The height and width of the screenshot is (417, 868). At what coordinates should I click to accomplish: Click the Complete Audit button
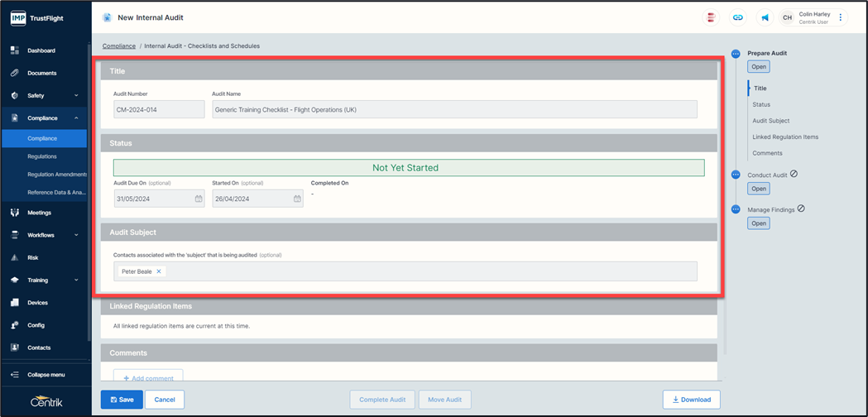[x=382, y=400]
